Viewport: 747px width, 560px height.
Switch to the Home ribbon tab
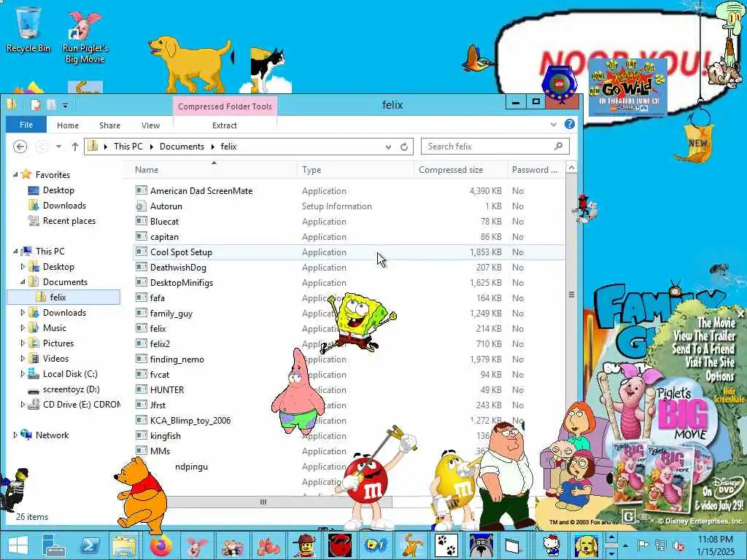pyautogui.click(x=68, y=125)
